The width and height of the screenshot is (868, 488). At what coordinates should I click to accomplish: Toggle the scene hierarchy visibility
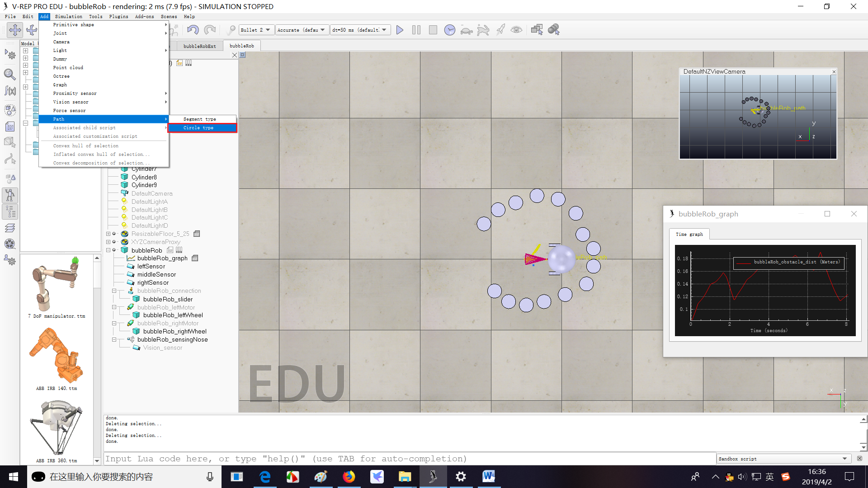(10, 211)
